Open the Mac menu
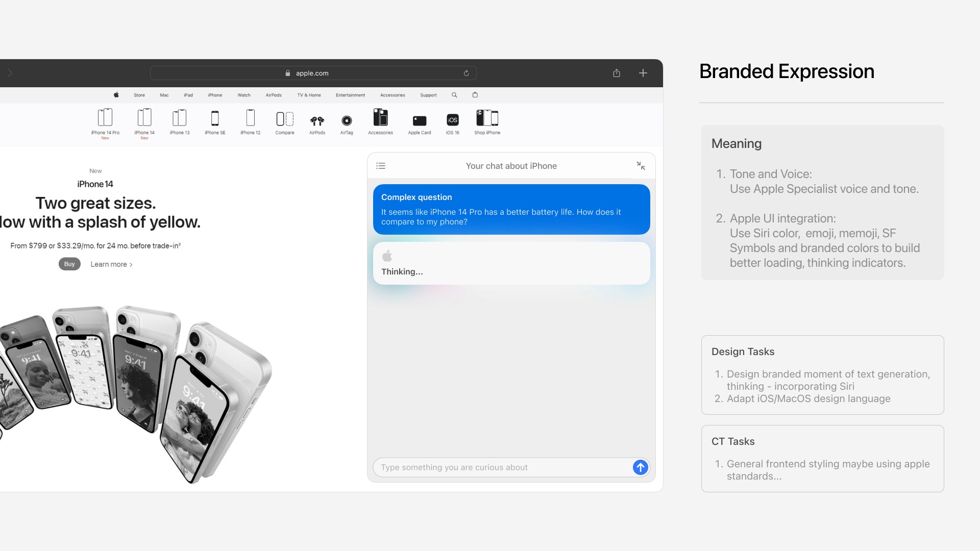980x551 pixels. coord(164,95)
